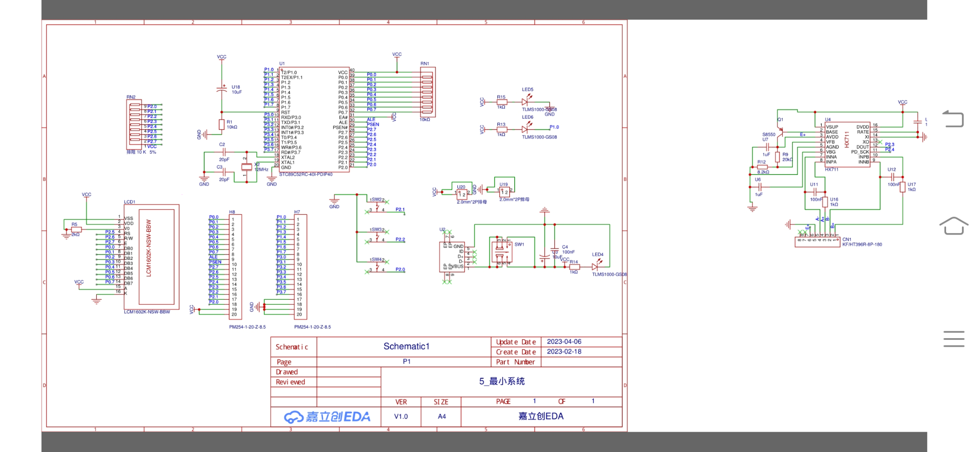Screen dimensions: 980x452
Task: Tap the Android back navigation icon
Action: (953, 119)
